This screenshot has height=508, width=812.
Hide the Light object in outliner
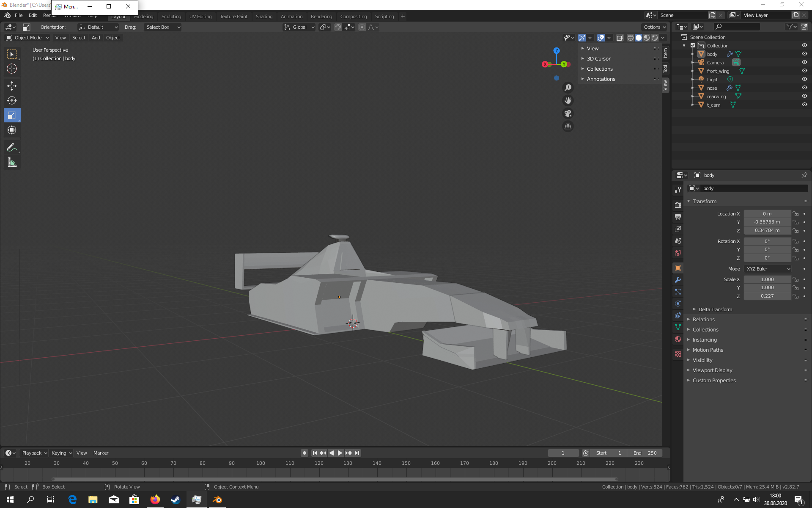804,80
